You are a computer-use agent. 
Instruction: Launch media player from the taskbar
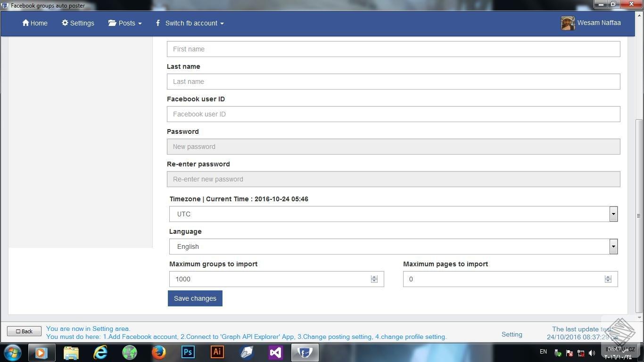[x=41, y=353]
